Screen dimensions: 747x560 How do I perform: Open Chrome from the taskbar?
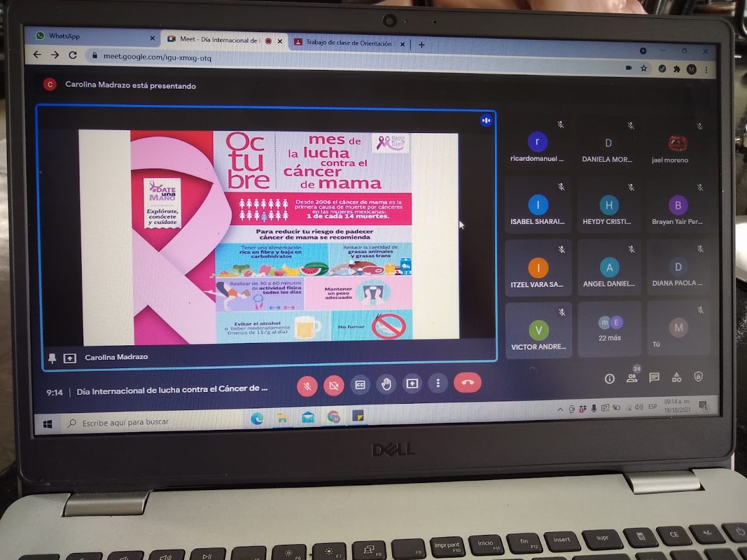pyautogui.click(x=333, y=416)
